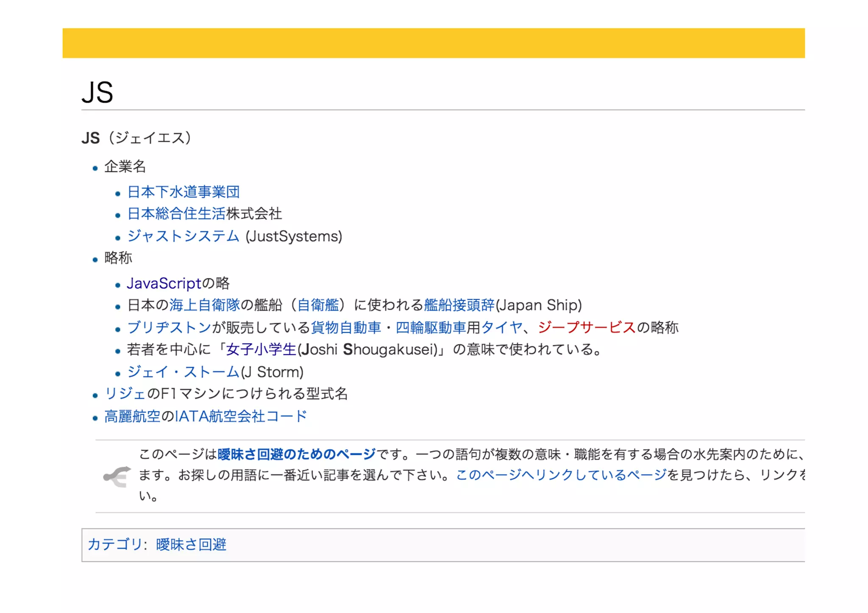868x613 pixels.
Task: Click the 海上自衛隊 link
Action: [205, 305]
